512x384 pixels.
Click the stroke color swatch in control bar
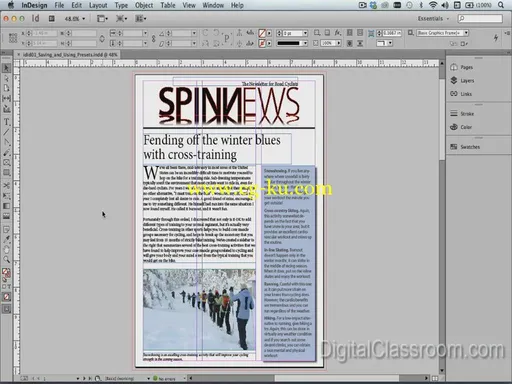[262, 43]
